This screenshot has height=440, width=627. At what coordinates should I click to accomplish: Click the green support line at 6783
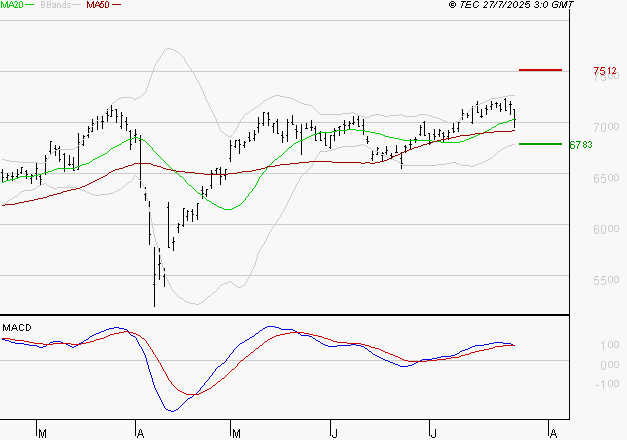[x=540, y=144]
